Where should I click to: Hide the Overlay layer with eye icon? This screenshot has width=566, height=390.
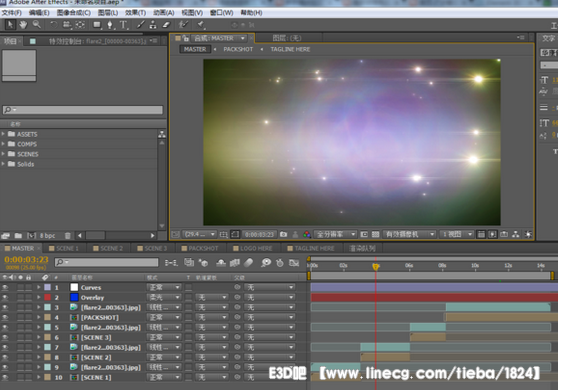pyautogui.click(x=5, y=298)
